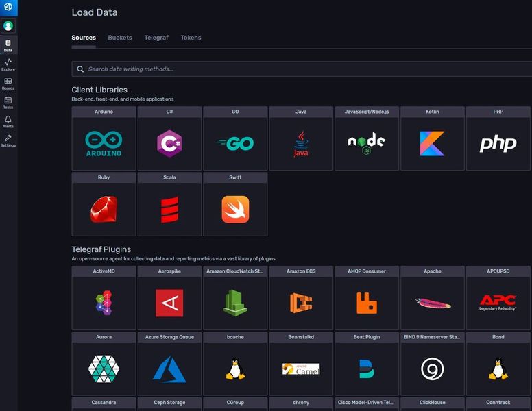Click the Telegraf Plugins heading
Viewport: 532px width, 411px height.
[x=101, y=249]
